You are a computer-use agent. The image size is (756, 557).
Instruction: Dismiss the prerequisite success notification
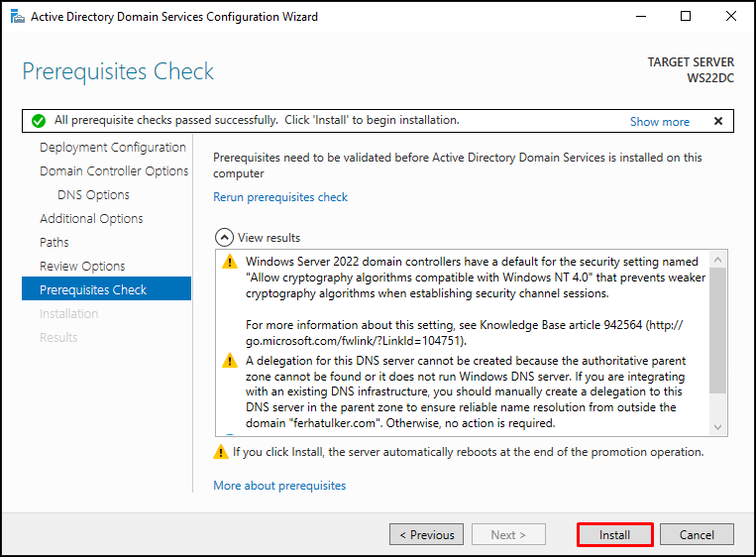tap(718, 121)
